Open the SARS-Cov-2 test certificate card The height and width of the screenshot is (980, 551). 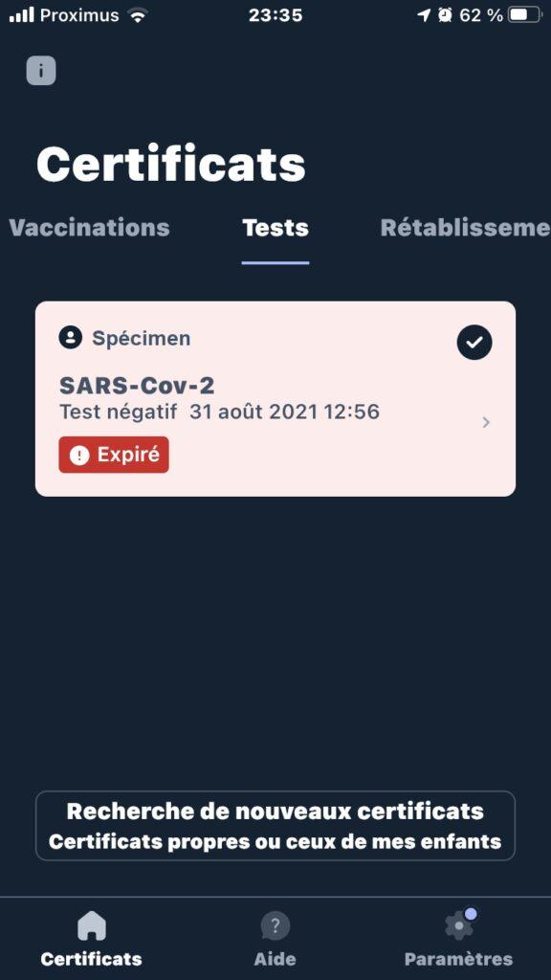click(275, 399)
